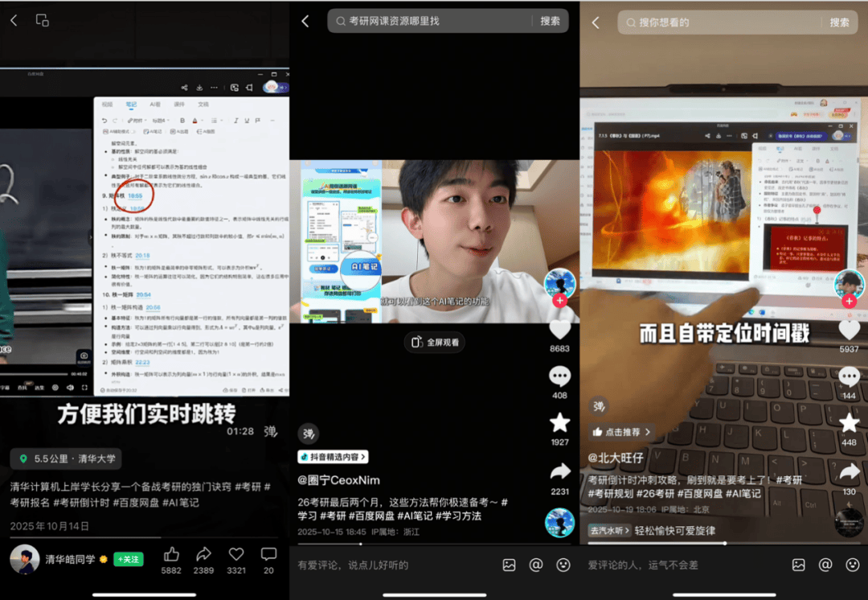Expand the 抖音精选内容 tag
868x600 pixels.
(x=333, y=457)
